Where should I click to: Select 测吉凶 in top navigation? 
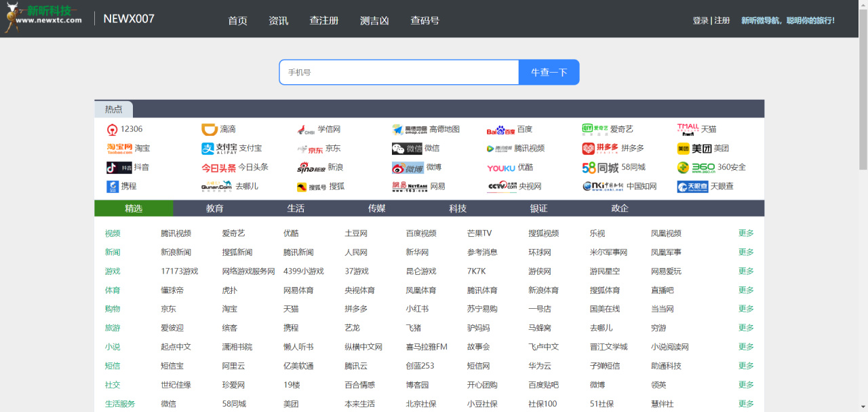tap(374, 20)
